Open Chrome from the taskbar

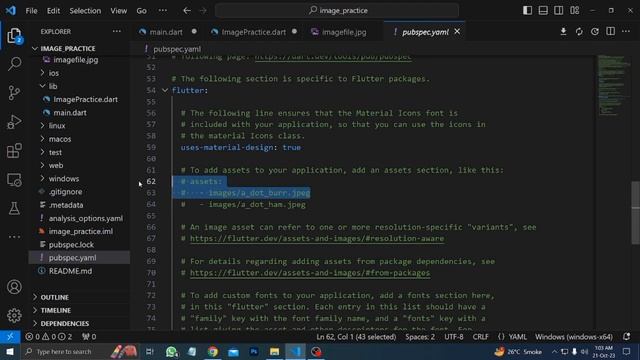click(x=213, y=351)
